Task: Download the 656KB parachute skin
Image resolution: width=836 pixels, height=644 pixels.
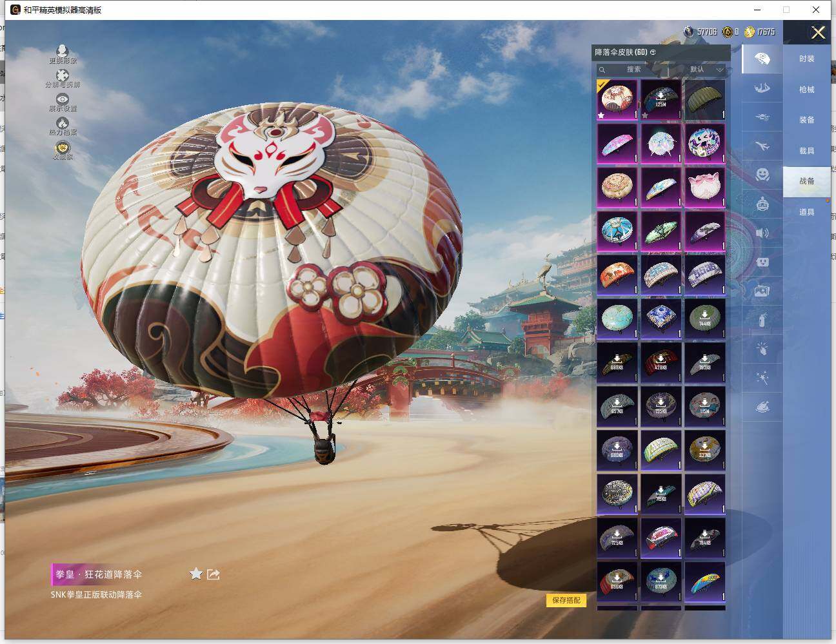Action: [x=617, y=582]
